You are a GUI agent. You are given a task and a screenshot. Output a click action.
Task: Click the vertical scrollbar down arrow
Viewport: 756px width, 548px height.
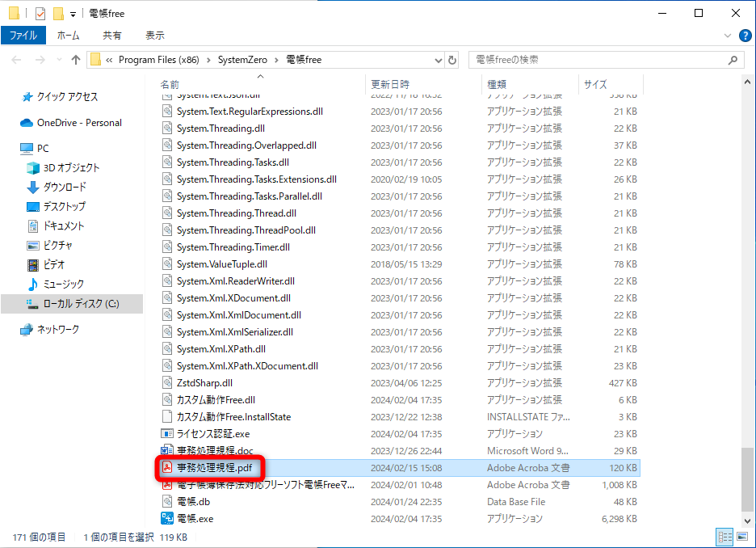(747, 521)
